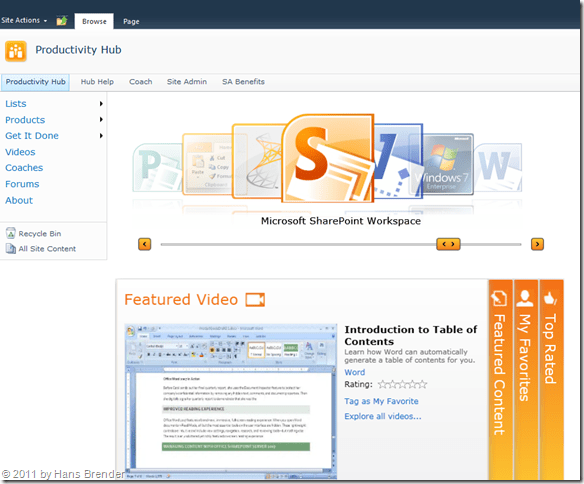Select the SharePoint Workspace icon in carousel
This screenshot has height=484, width=584.
click(328, 158)
